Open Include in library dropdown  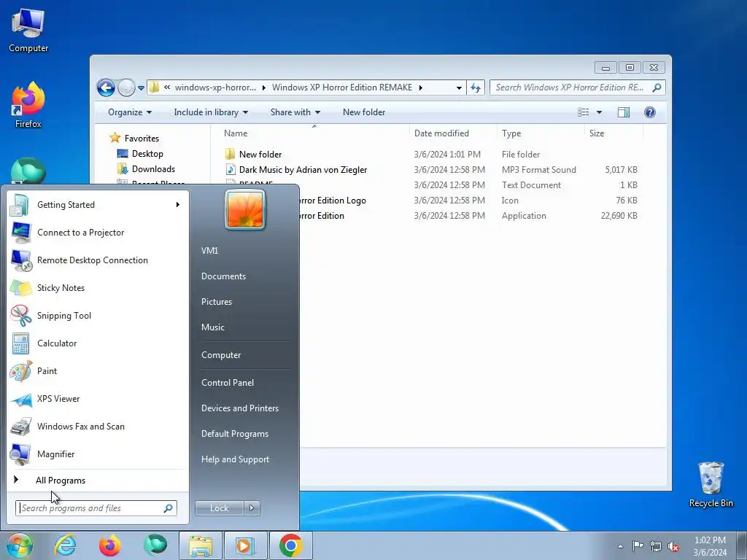[x=211, y=112]
